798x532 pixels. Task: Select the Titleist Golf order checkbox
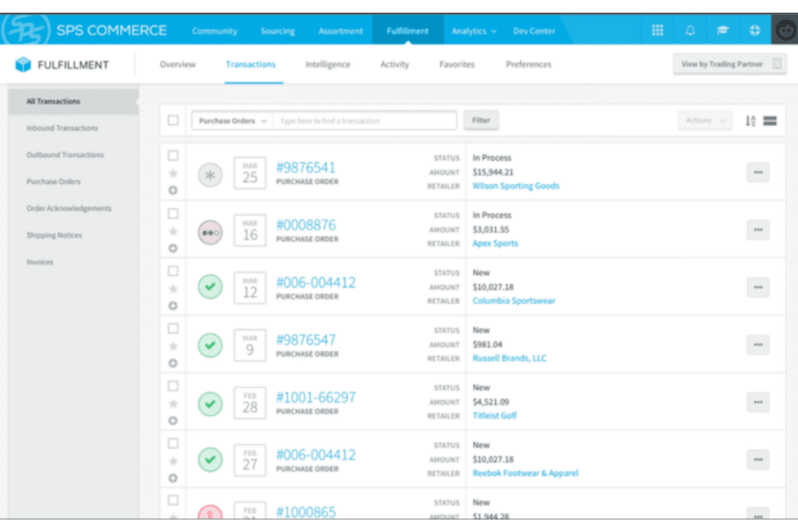pos(173,386)
